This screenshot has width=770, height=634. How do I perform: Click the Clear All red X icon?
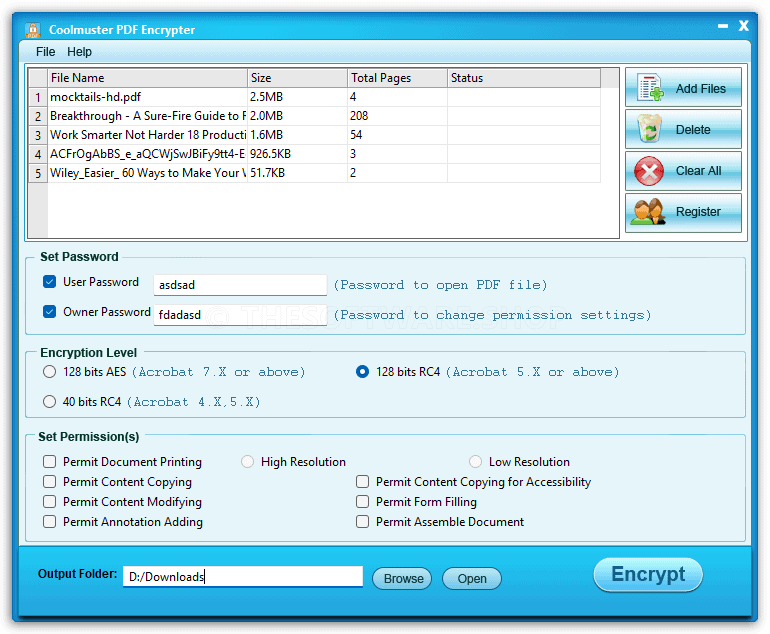[x=649, y=171]
